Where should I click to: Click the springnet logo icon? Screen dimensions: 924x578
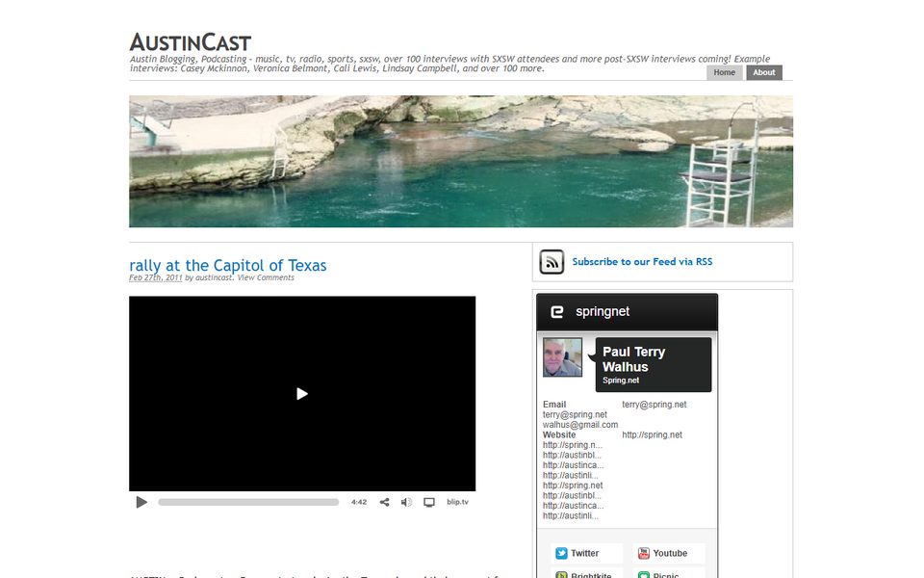tap(557, 312)
